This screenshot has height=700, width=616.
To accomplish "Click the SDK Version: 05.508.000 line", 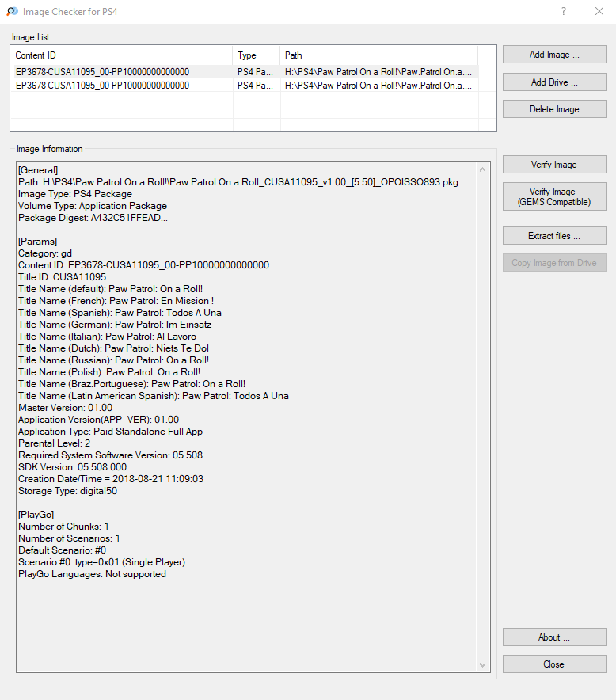I will point(72,467).
